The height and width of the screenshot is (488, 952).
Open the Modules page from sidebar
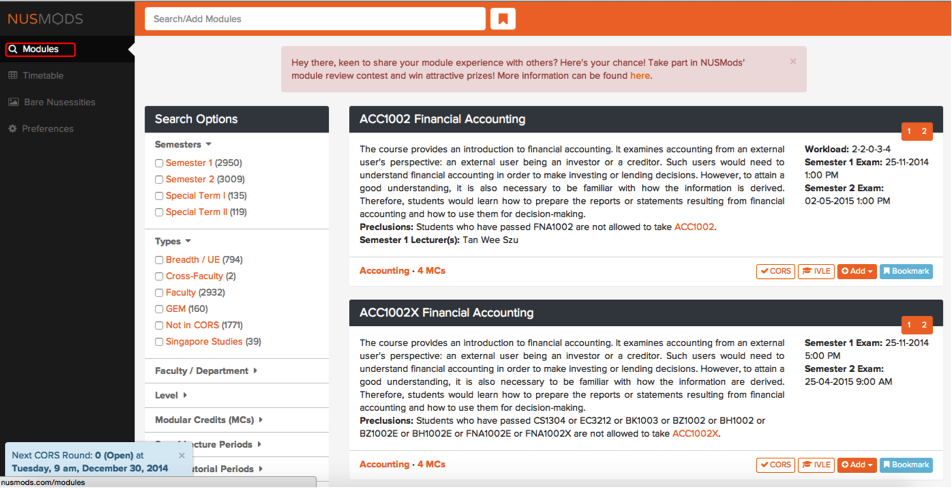coord(40,49)
